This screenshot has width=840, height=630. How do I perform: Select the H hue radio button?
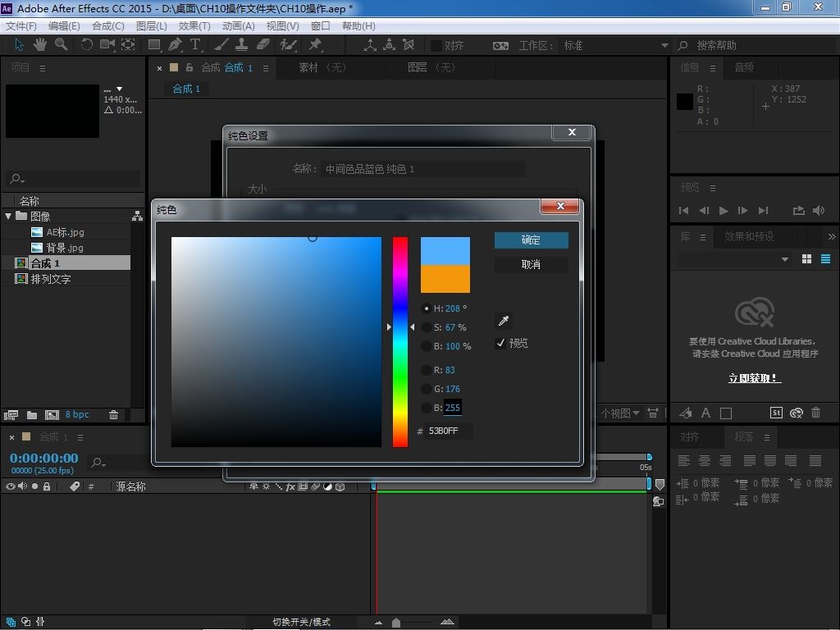pos(426,308)
